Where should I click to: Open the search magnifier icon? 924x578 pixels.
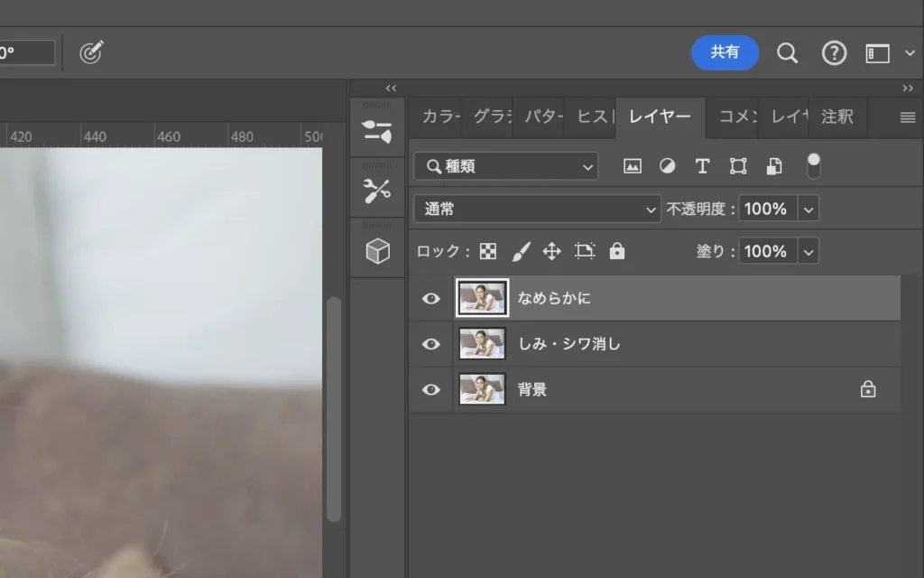pos(787,53)
